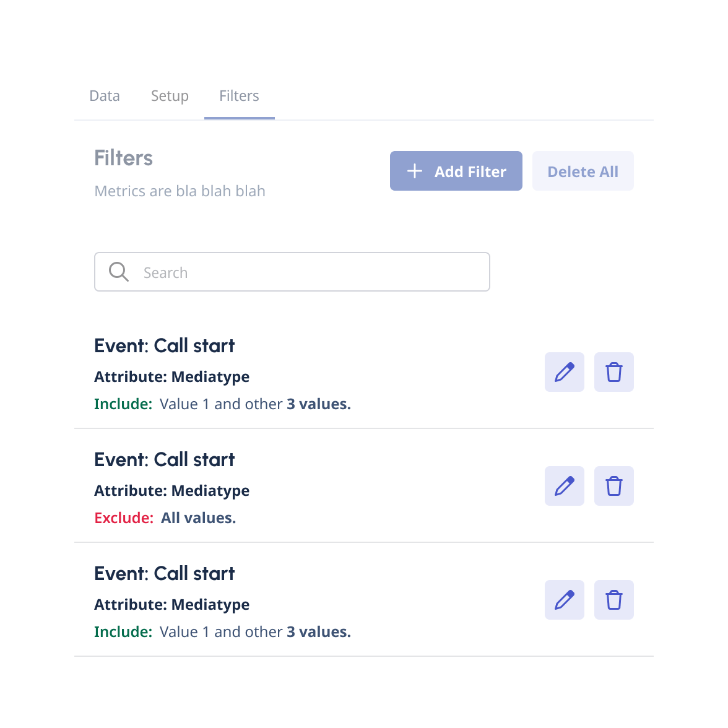Switch to the Data tab
Viewport: 728px width, 728px height.
(105, 96)
